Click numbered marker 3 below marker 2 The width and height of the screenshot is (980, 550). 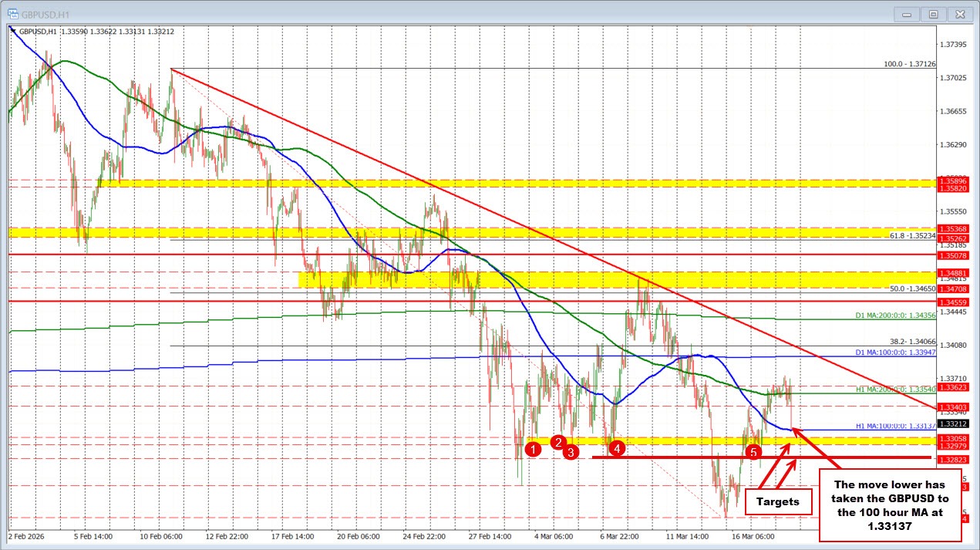coord(571,454)
